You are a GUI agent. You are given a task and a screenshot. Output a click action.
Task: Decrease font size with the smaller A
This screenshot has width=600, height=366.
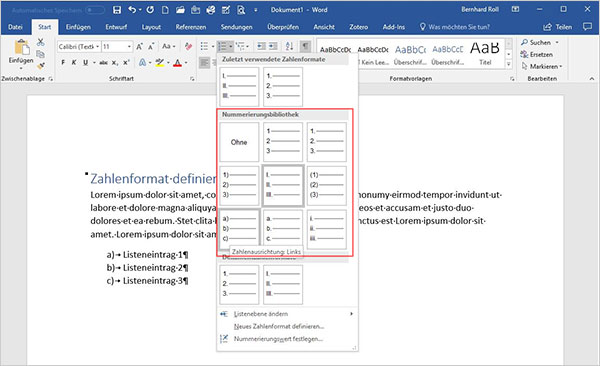pos(151,47)
